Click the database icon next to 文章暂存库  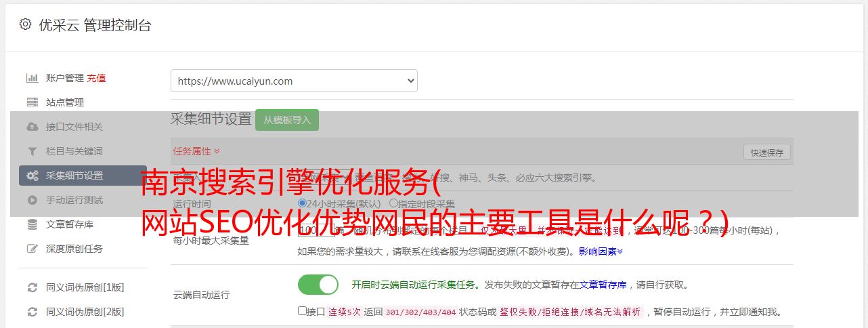click(x=32, y=224)
